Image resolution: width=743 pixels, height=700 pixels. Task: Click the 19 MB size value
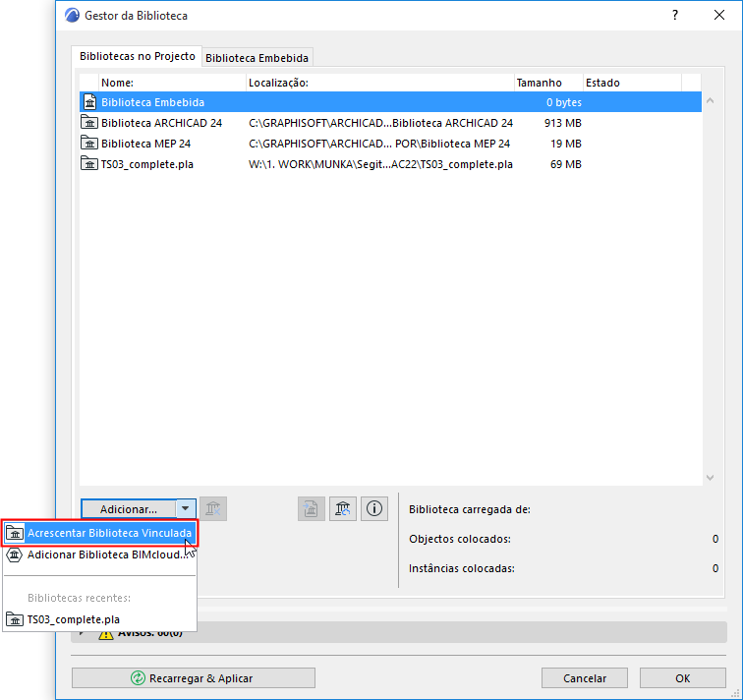coord(566,144)
